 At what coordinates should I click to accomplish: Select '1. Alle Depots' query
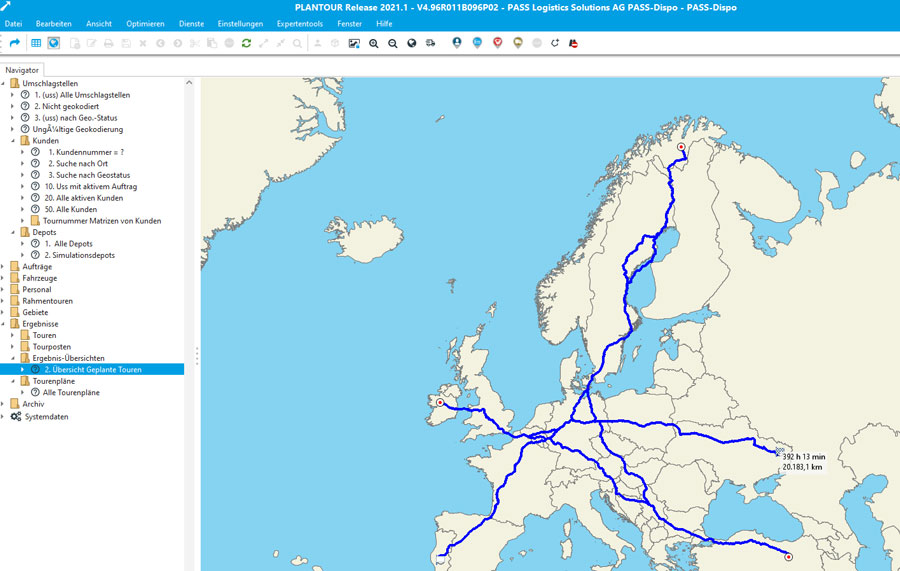coord(68,244)
